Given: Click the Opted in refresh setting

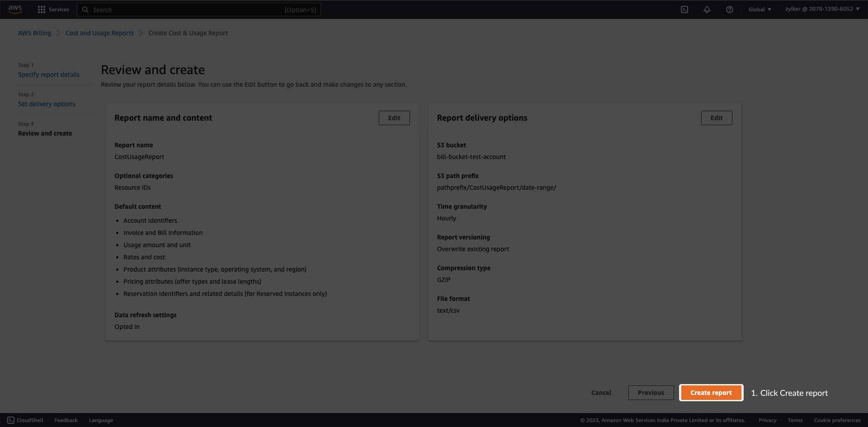Looking at the screenshot, I should 127,327.
